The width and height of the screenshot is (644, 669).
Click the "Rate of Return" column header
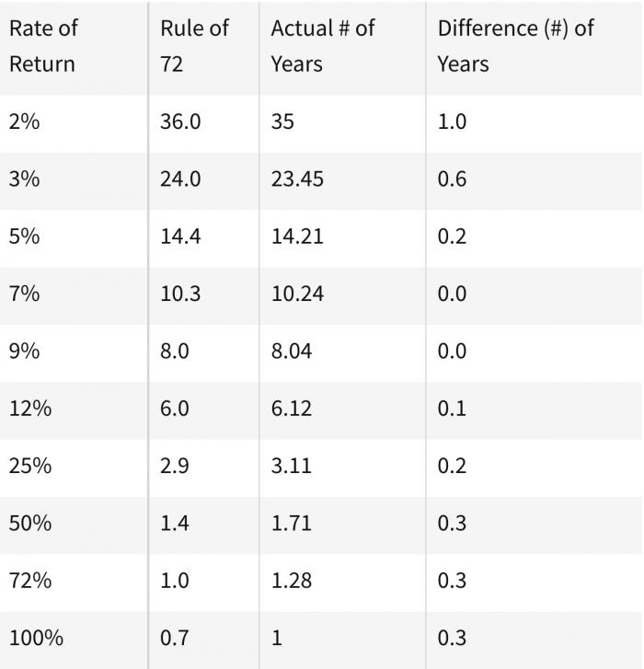[x=43, y=46]
